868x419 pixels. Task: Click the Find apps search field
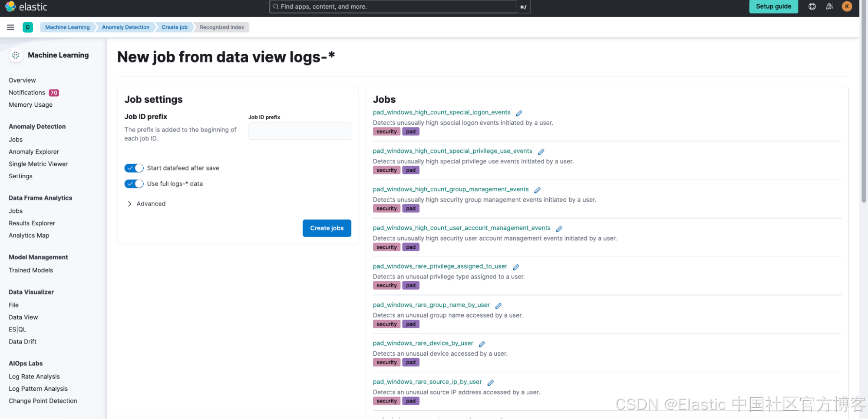[393, 7]
